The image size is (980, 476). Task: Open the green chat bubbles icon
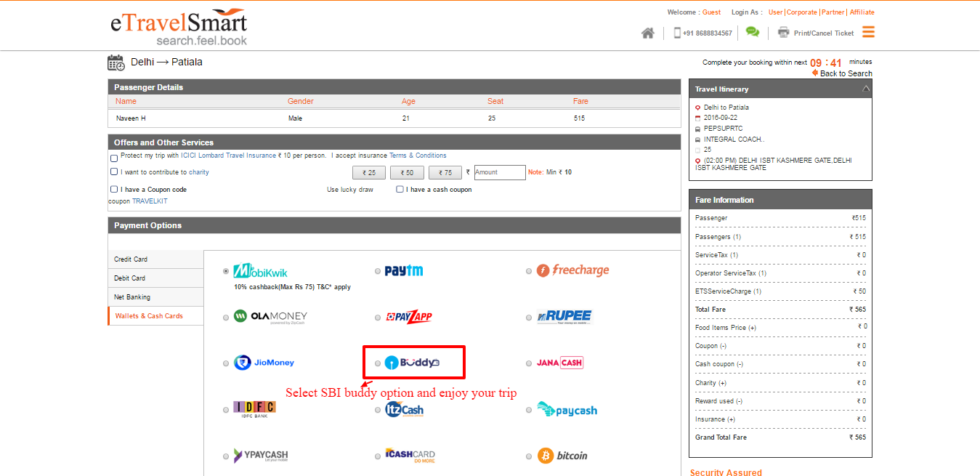pos(753,32)
